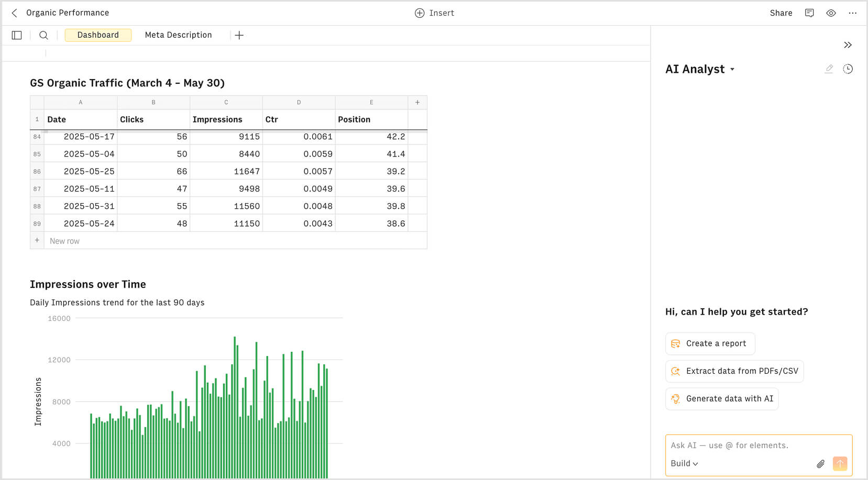
Task: Open the comments icon in header
Action: coord(809,13)
